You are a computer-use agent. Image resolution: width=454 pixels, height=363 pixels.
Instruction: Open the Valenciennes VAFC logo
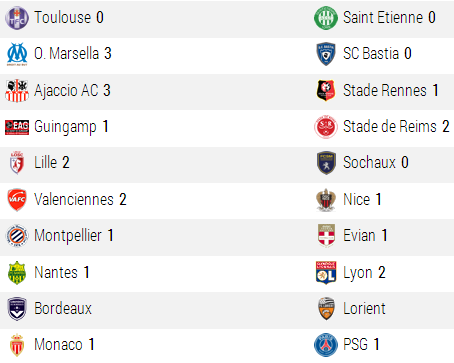coord(17,200)
